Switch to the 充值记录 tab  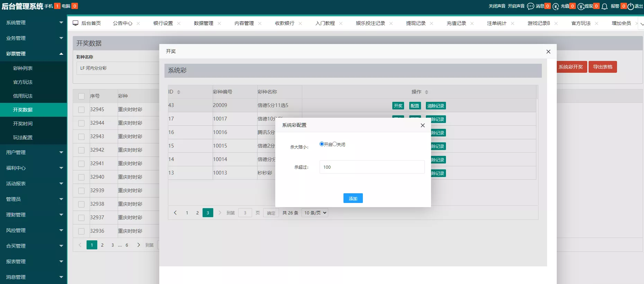(456, 23)
